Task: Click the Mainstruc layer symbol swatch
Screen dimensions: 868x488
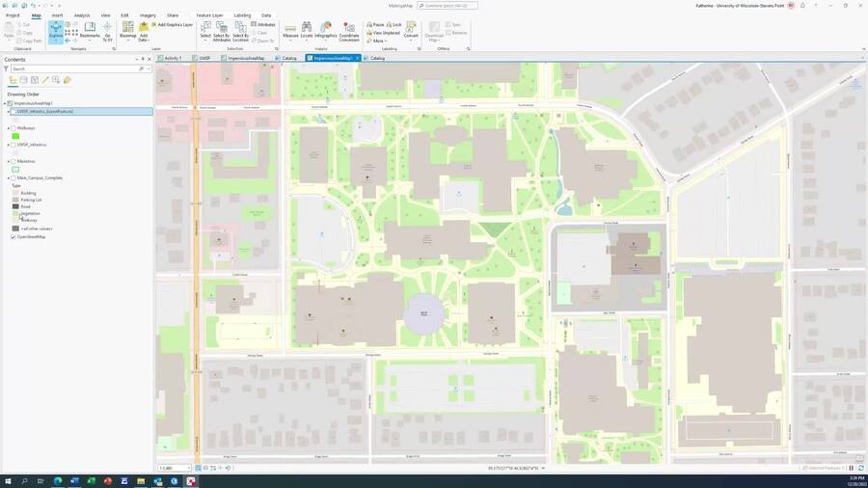Action: [x=15, y=170]
